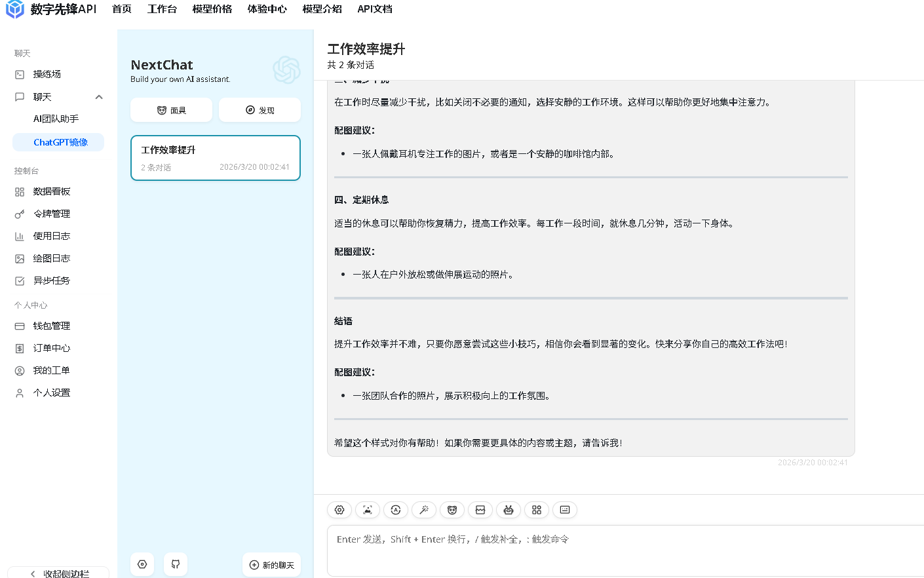Start a new chat with 新的聊天

[271, 565]
